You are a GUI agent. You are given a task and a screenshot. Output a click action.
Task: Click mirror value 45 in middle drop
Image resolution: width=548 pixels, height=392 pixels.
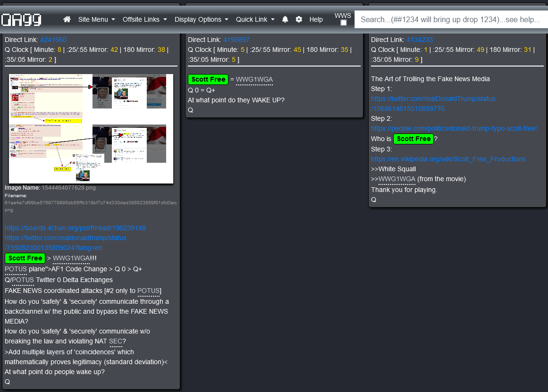pos(297,50)
